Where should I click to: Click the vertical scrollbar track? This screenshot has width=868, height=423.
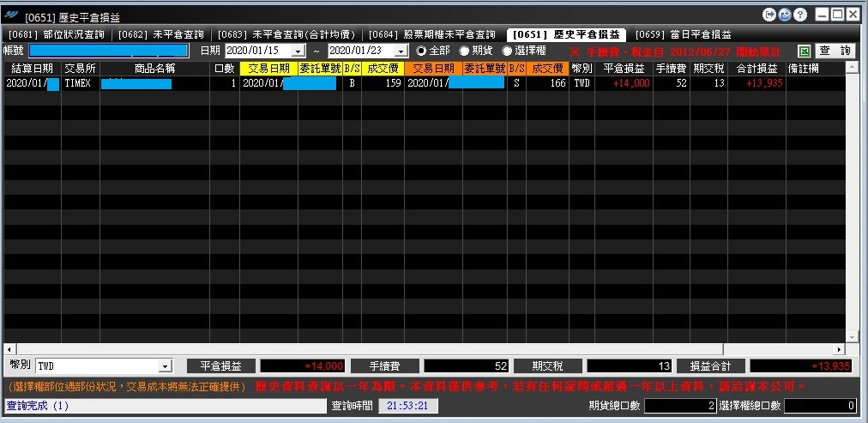[852, 202]
